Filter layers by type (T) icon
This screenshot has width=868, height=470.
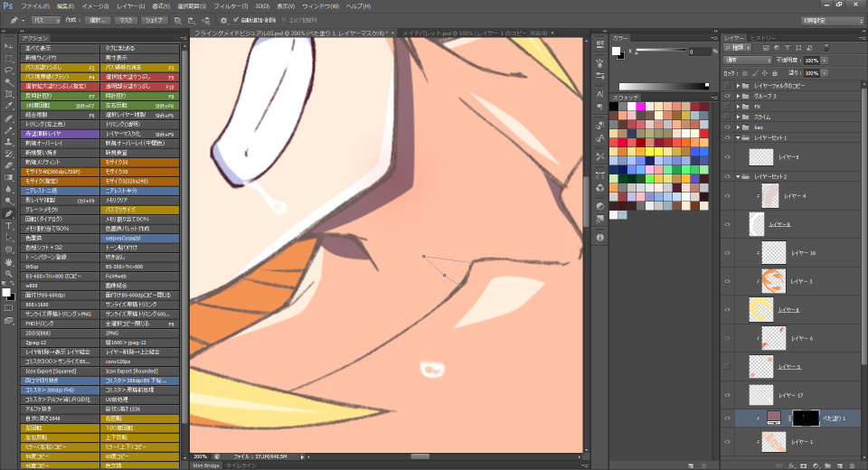pos(788,48)
